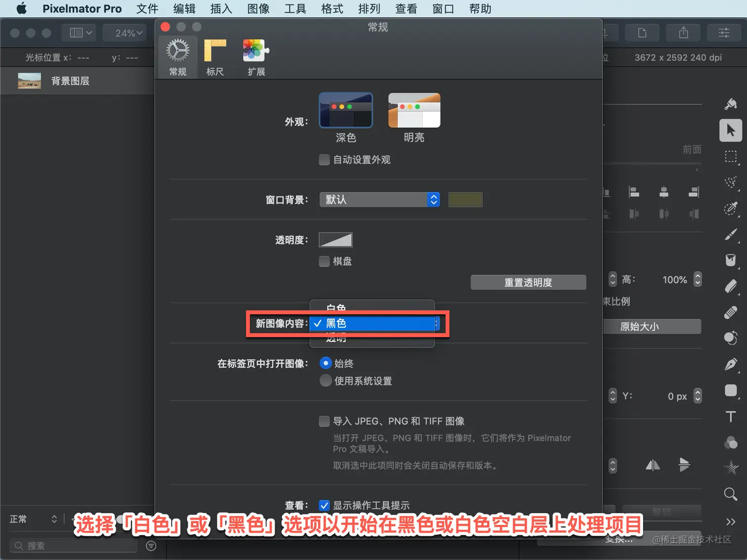
Task: Open the 编辑 menu
Action: click(184, 9)
